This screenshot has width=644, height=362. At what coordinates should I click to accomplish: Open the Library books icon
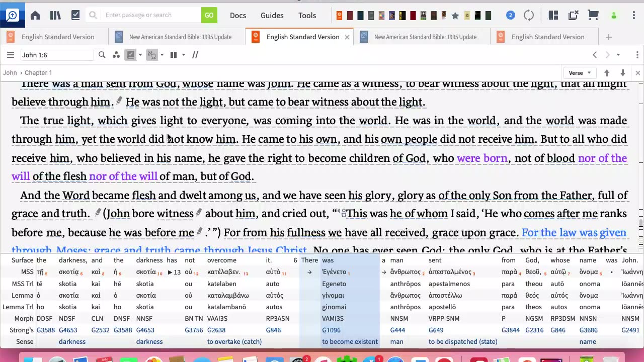pyautogui.click(x=55, y=15)
